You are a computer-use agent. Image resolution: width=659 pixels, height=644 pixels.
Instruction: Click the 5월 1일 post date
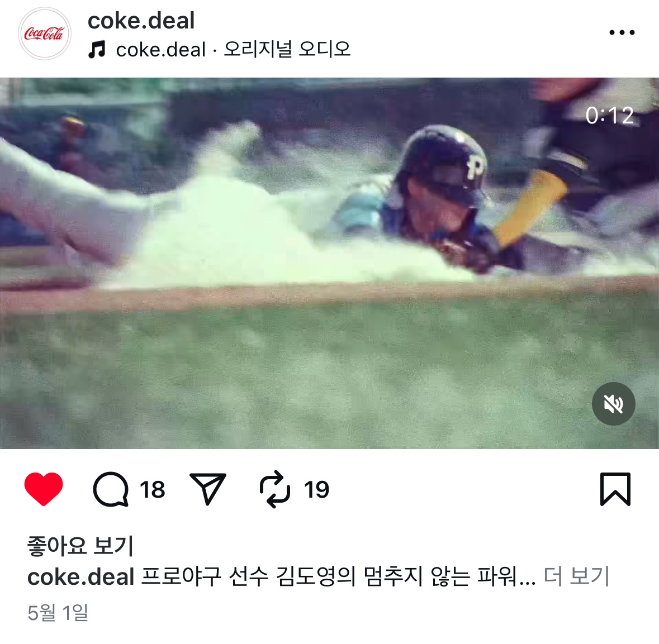[x=58, y=613]
